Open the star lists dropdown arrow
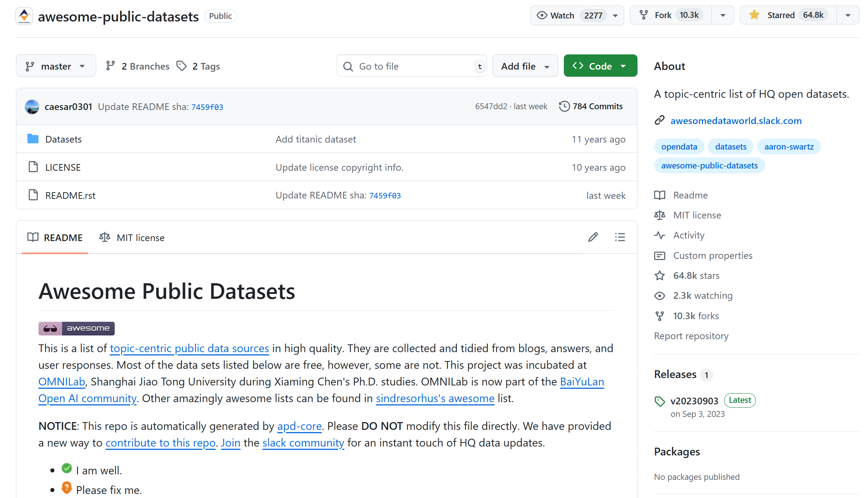 point(848,16)
